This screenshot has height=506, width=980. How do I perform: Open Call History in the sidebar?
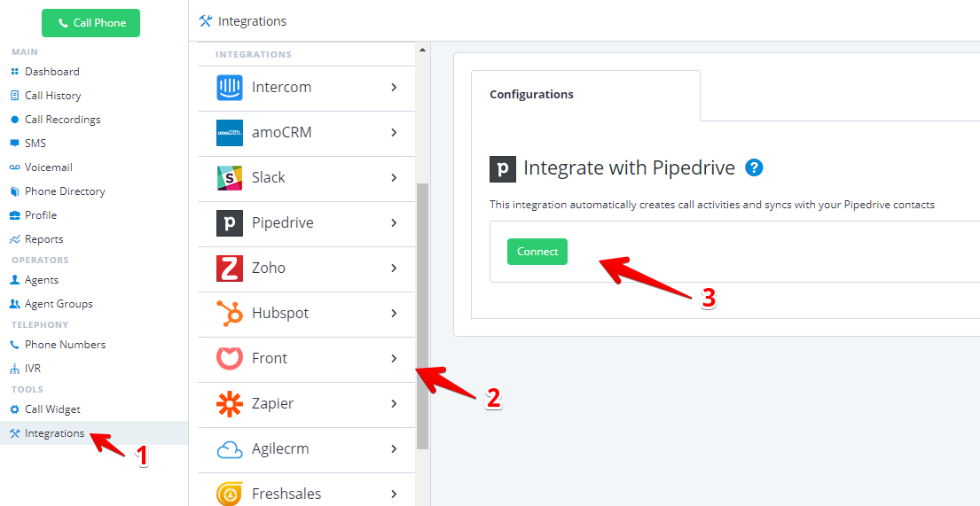pos(52,96)
